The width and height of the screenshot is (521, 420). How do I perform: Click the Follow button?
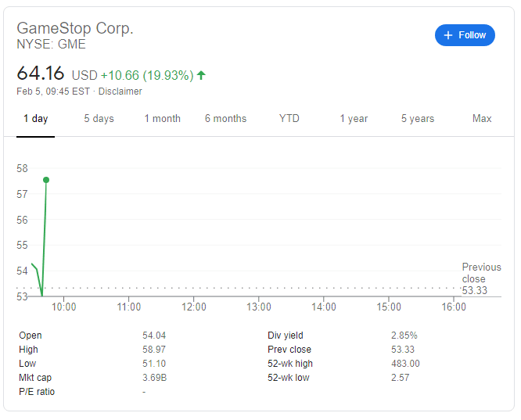click(x=465, y=35)
